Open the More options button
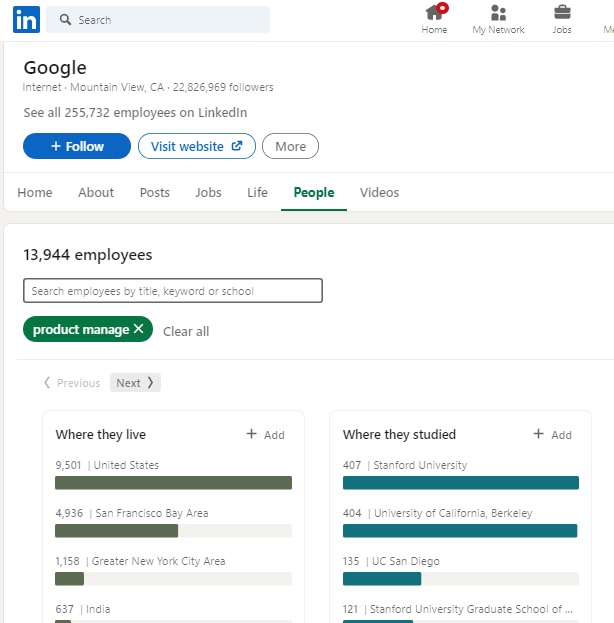Image resolution: width=614 pixels, height=623 pixels. (290, 146)
